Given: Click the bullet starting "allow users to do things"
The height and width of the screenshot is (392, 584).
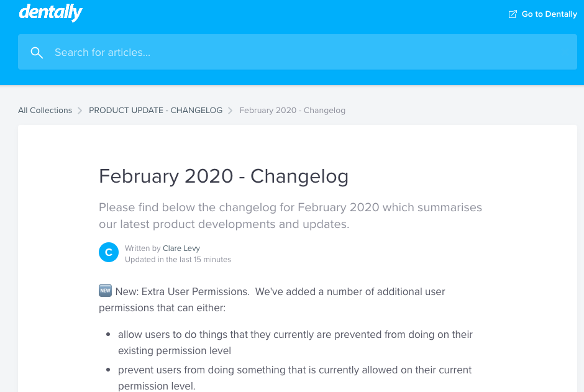Looking at the screenshot, I should coord(295,342).
